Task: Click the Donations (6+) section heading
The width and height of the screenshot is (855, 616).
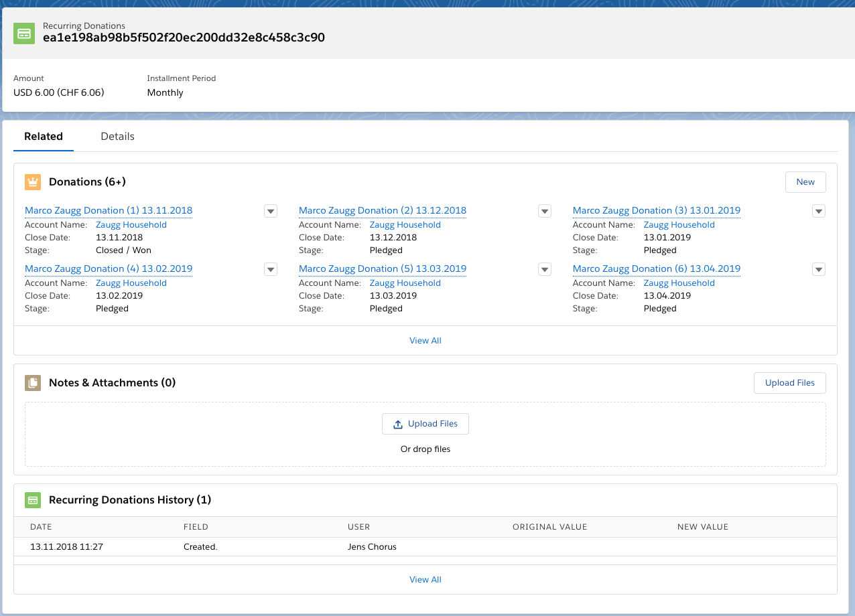Action: (87, 182)
